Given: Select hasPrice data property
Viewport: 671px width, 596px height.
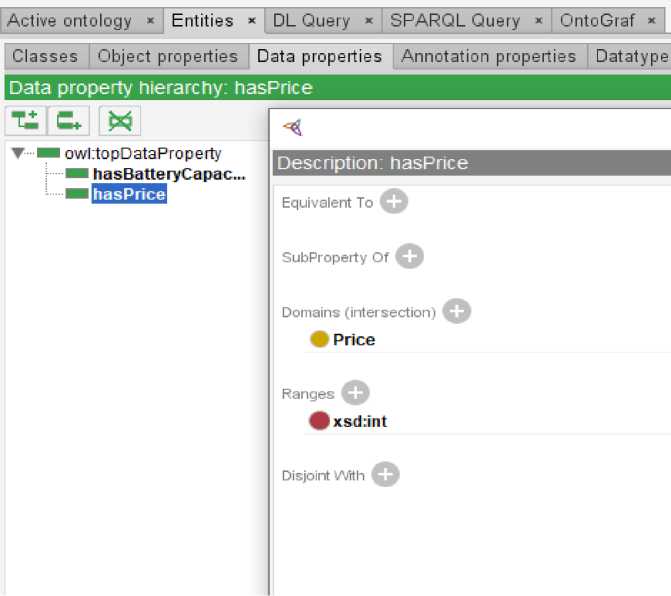Looking at the screenshot, I should pos(129,194).
